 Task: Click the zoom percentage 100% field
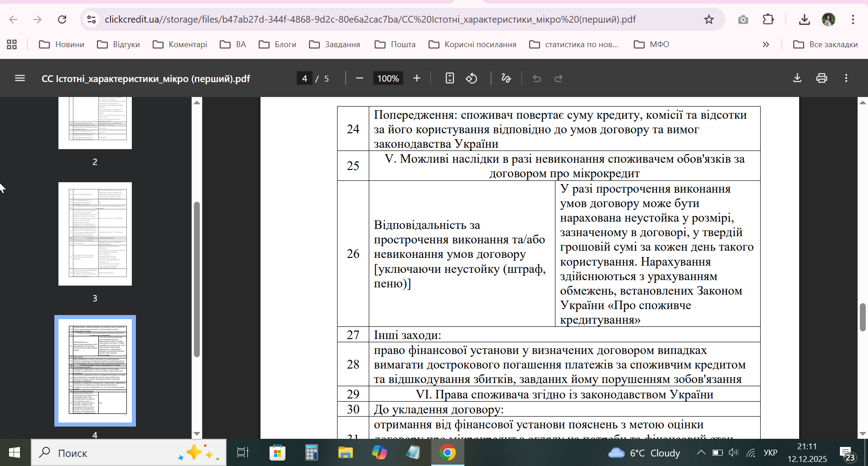[388, 78]
